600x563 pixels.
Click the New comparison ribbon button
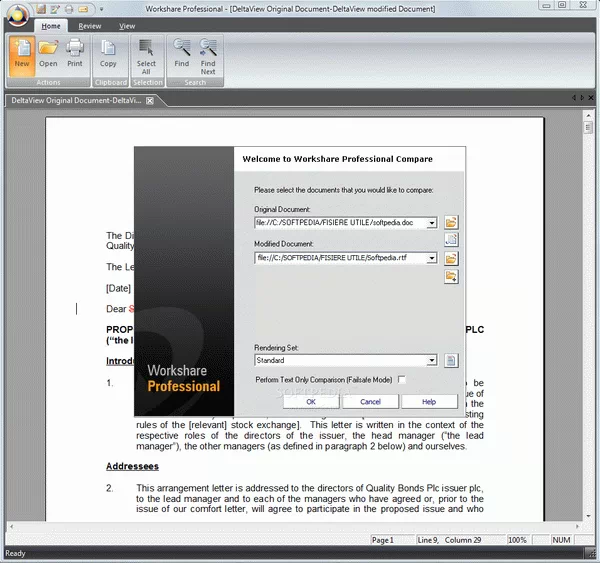click(22, 54)
